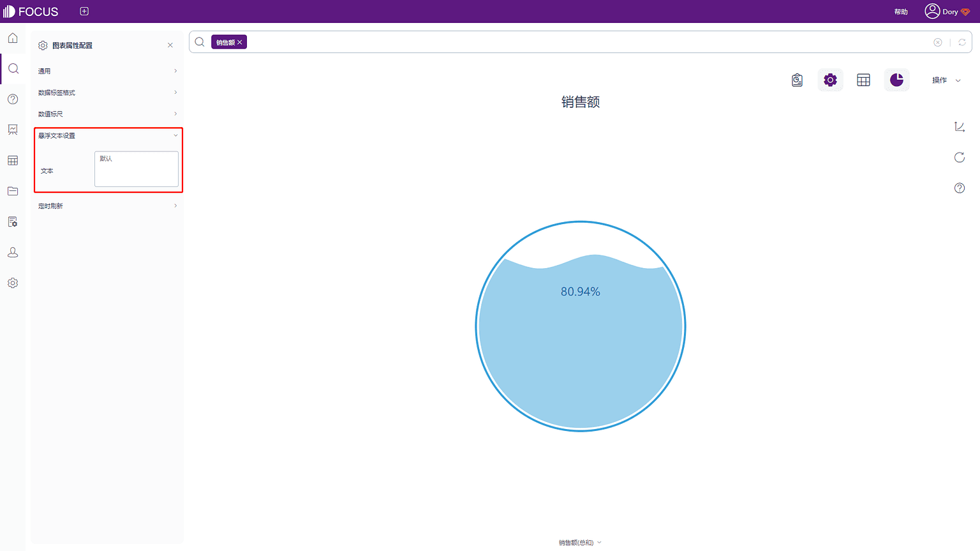Open the 操作 dropdown menu
Image resolution: width=980 pixels, height=551 pixels.
pos(946,80)
